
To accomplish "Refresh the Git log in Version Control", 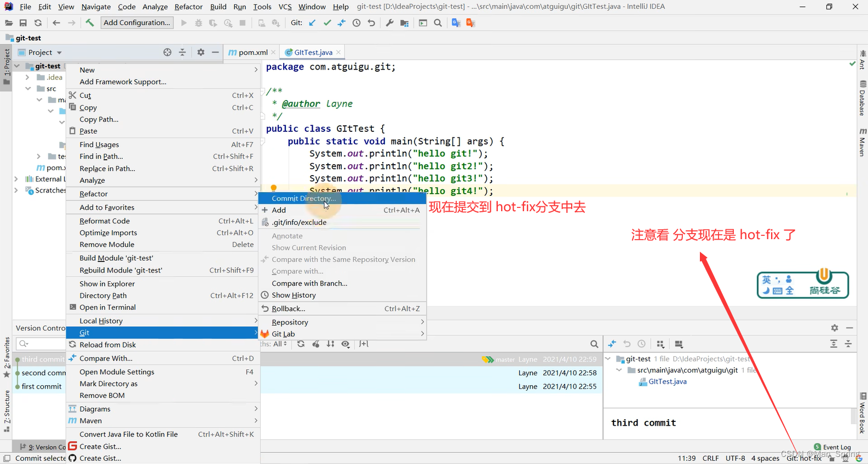I will (301, 344).
